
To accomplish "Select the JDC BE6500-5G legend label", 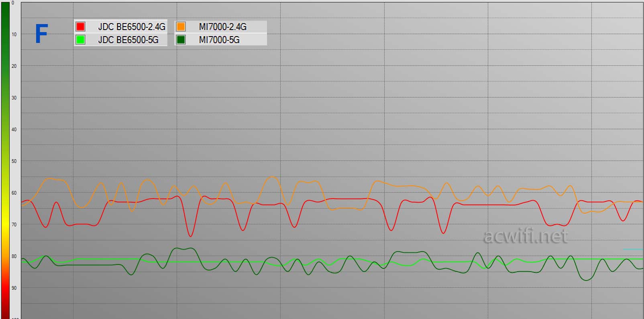I will click(x=128, y=40).
